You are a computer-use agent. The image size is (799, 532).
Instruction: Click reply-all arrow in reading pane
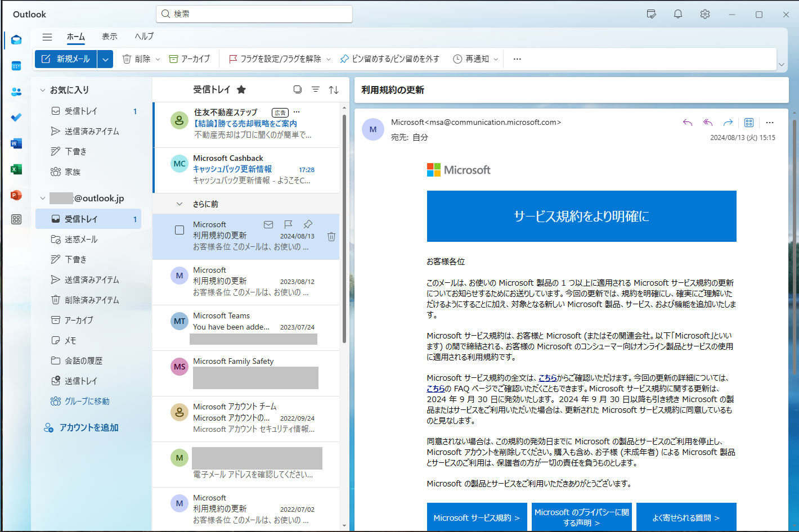click(x=708, y=123)
